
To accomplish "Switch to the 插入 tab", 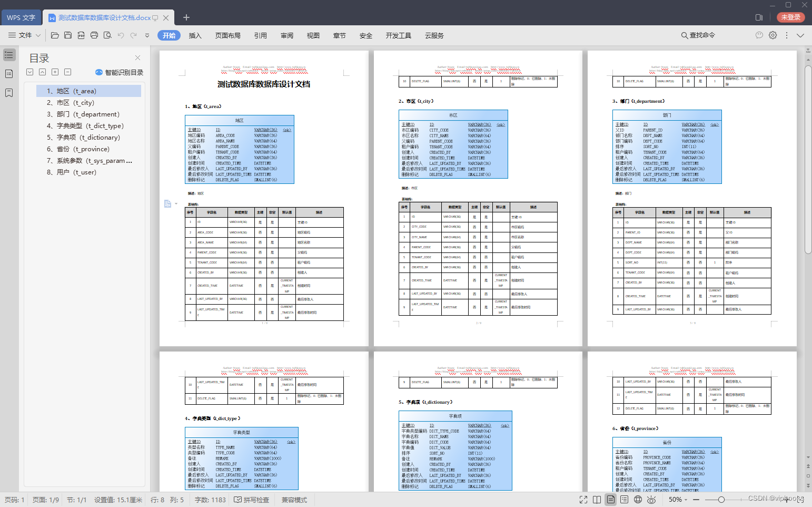I will [x=195, y=35].
